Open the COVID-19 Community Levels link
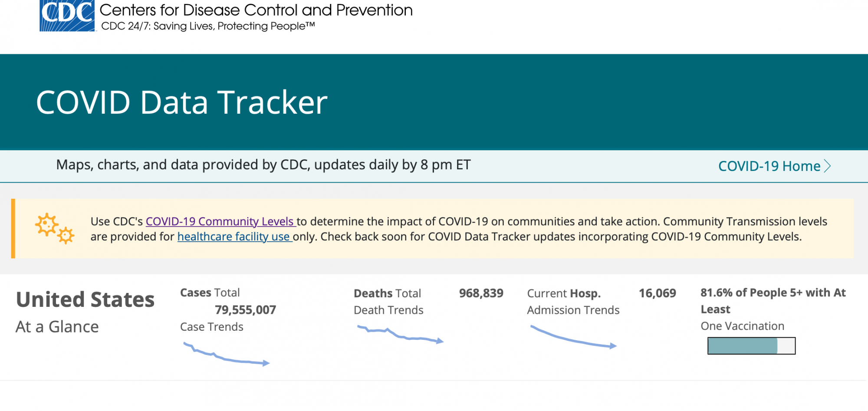This screenshot has height=411, width=868. tap(220, 221)
